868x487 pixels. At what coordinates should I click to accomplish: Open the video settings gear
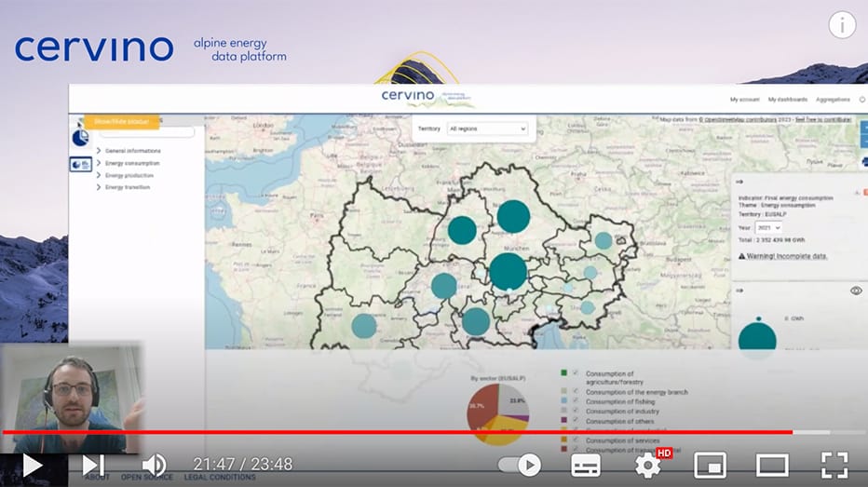(x=647, y=466)
